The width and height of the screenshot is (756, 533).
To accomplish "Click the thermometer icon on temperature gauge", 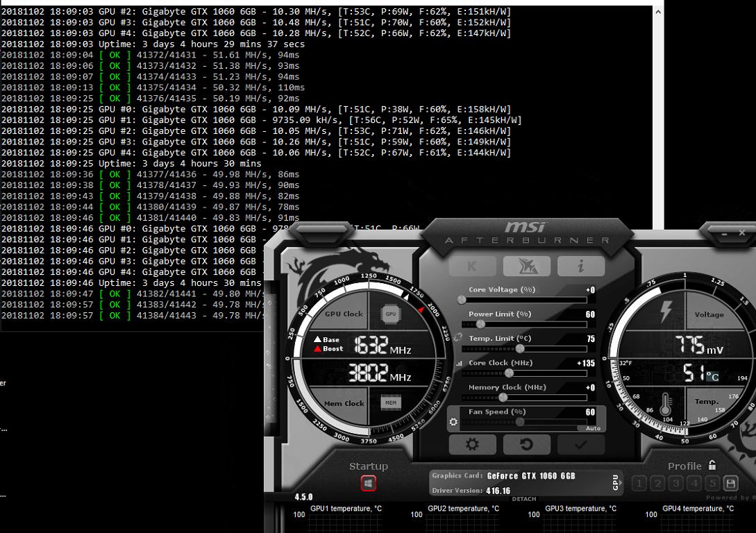I will 666,403.
